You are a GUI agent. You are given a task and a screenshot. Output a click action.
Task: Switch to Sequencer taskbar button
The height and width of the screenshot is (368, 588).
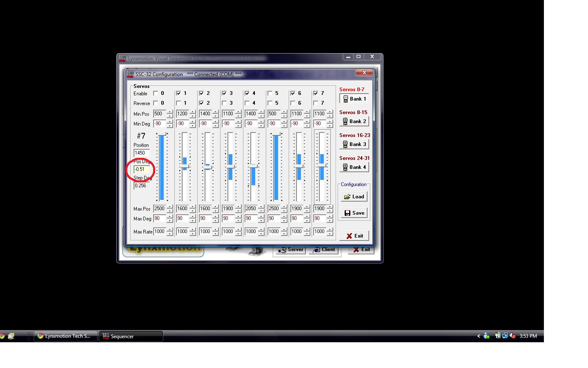click(131, 336)
